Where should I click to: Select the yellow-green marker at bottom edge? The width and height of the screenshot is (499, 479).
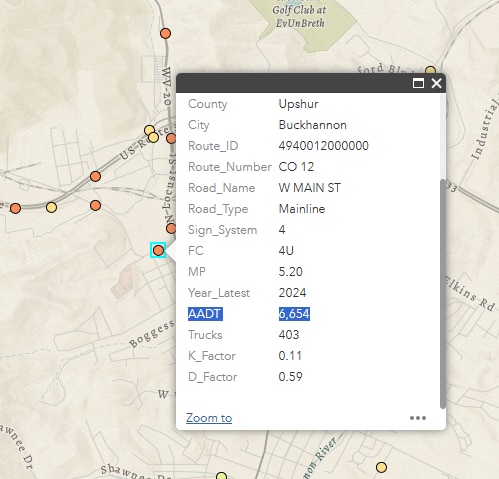coord(222,476)
